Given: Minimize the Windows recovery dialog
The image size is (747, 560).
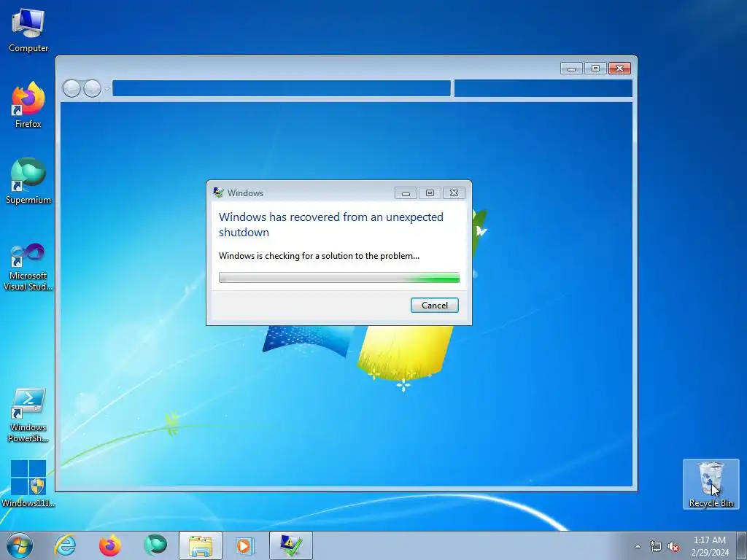Looking at the screenshot, I should pyautogui.click(x=406, y=192).
